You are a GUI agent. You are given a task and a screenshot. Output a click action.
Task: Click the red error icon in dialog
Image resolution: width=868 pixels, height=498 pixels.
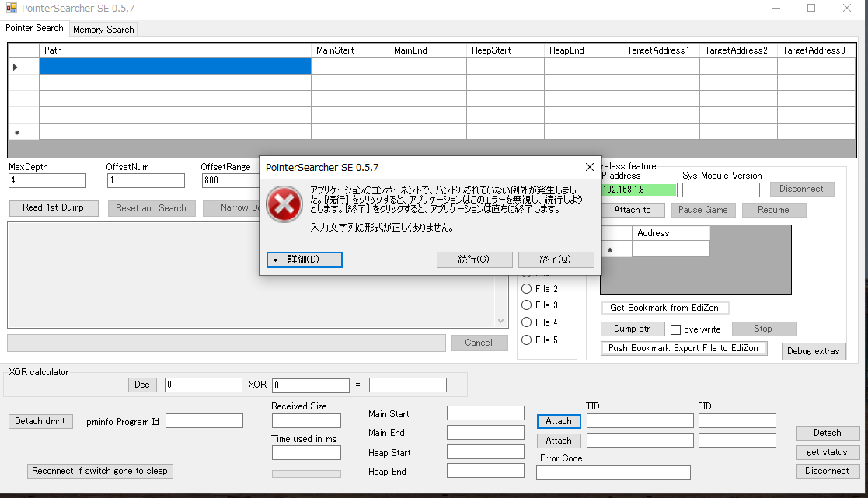[x=284, y=204]
